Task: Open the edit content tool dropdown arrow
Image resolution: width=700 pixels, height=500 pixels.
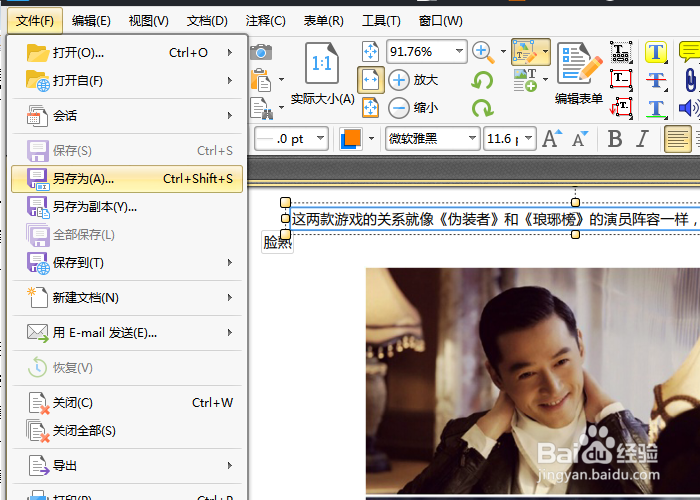Action: pyautogui.click(x=545, y=52)
